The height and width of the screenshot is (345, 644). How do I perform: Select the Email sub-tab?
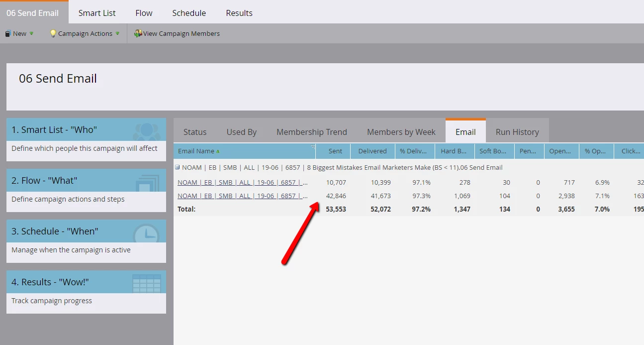tap(465, 131)
